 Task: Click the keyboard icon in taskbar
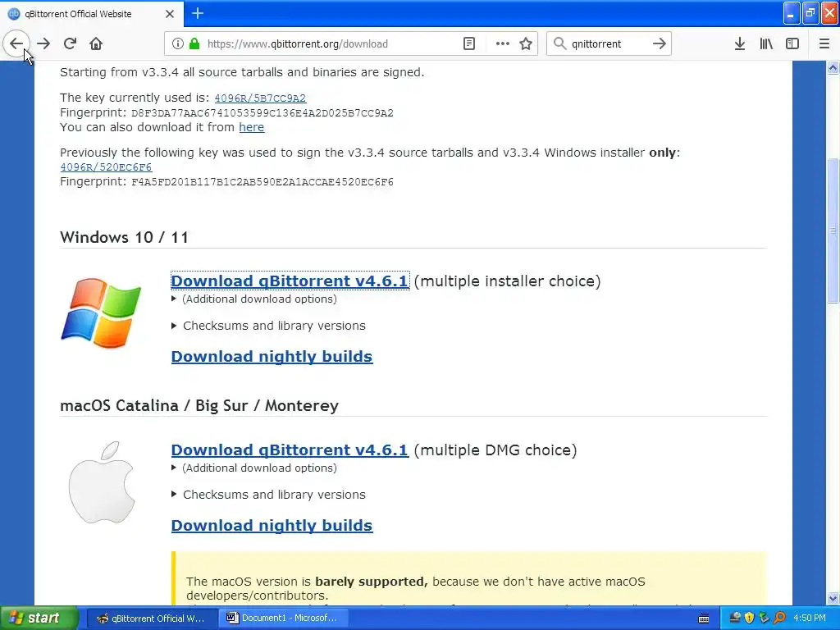[704, 619]
